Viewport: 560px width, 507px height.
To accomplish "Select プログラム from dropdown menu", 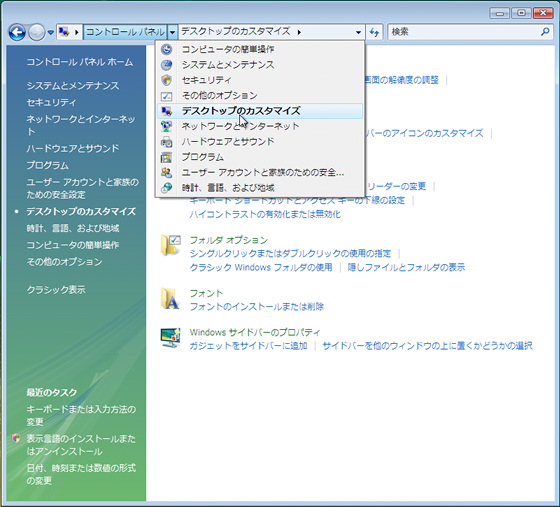I will (x=260, y=157).
